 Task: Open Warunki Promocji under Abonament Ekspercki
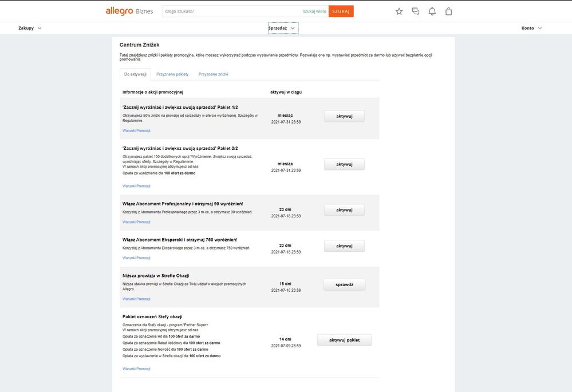[136, 258]
